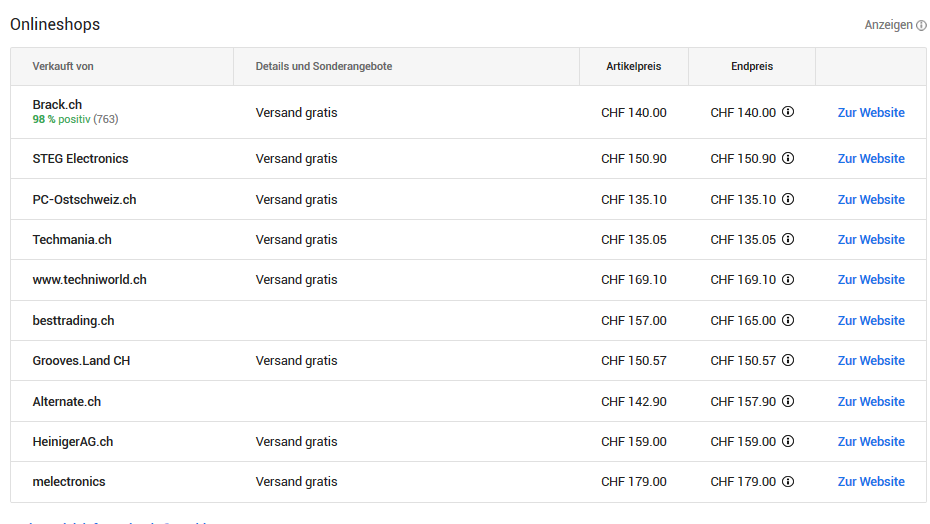Image resolution: width=930 pixels, height=524 pixels.
Task: Open price info icon for Techmania.ch
Action: click(x=788, y=240)
